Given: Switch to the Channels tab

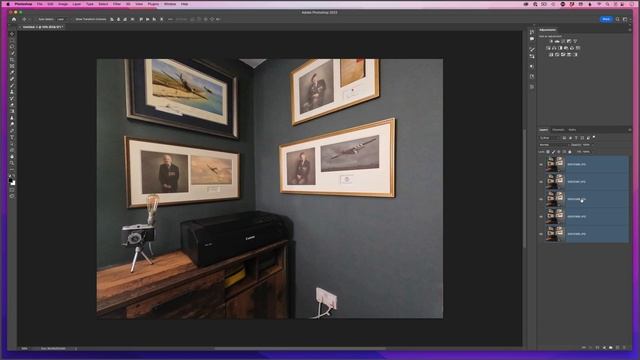Looking at the screenshot, I should coord(558,130).
